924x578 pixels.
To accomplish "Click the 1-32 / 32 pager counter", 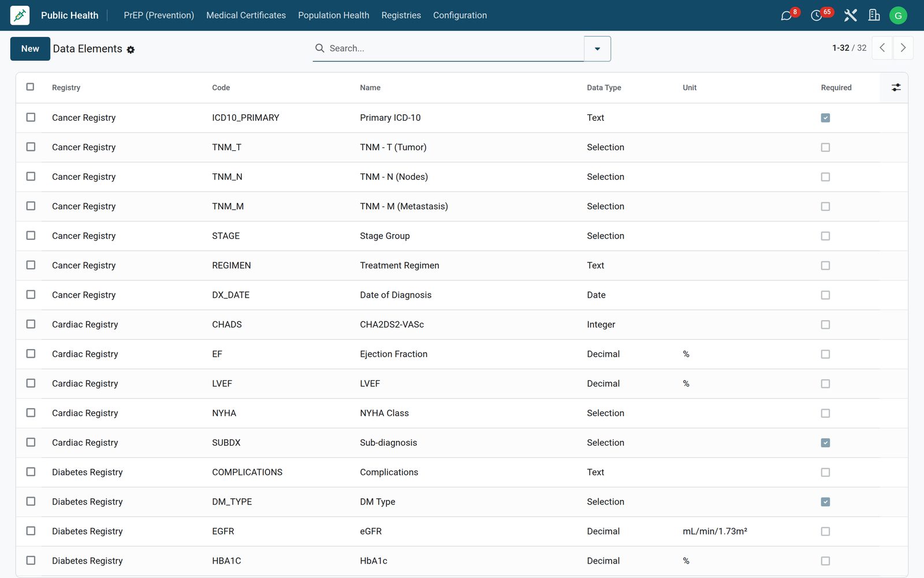I will click(849, 48).
